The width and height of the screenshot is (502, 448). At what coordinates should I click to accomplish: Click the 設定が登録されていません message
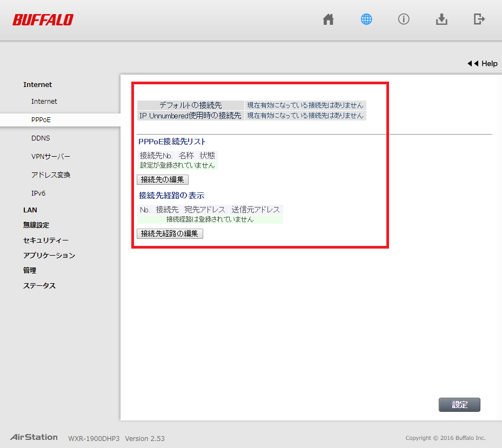[x=177, y=165]
